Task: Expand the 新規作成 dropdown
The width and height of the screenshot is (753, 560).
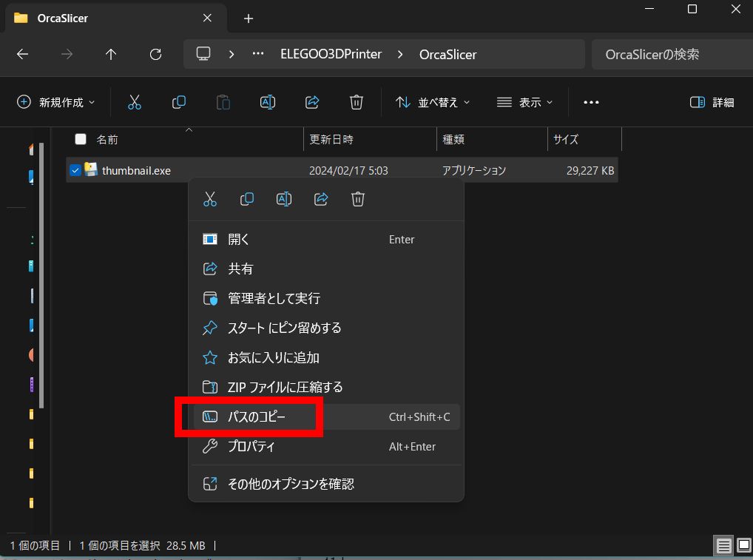Action: [56, 102]
